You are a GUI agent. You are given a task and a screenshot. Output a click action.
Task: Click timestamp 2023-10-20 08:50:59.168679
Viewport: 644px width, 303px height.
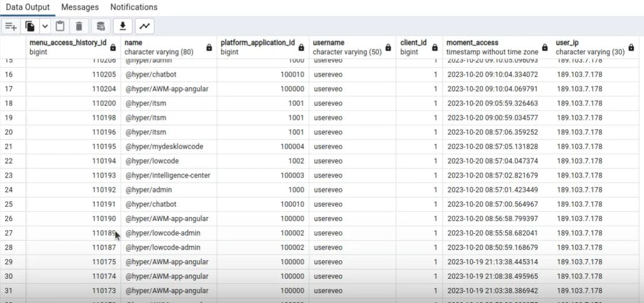pos(497,248)
